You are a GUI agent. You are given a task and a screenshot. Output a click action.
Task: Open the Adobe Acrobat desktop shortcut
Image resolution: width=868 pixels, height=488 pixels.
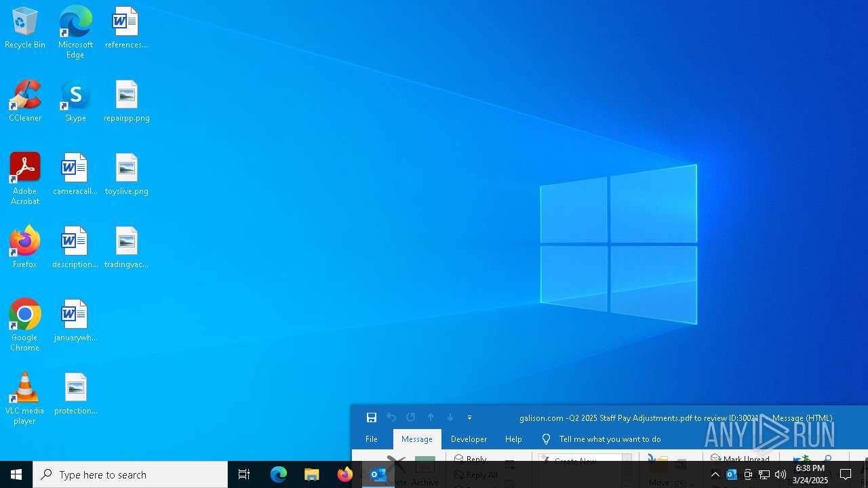(x=25, y=179)
